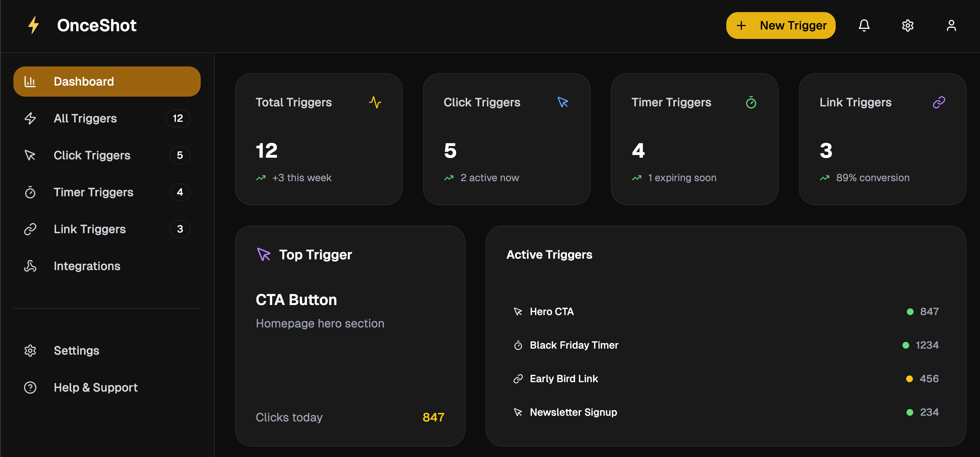Image resolution: width=980 pixels, height=457 pixels.
Task: Click the New Trigger button
Action: point(780,25)
